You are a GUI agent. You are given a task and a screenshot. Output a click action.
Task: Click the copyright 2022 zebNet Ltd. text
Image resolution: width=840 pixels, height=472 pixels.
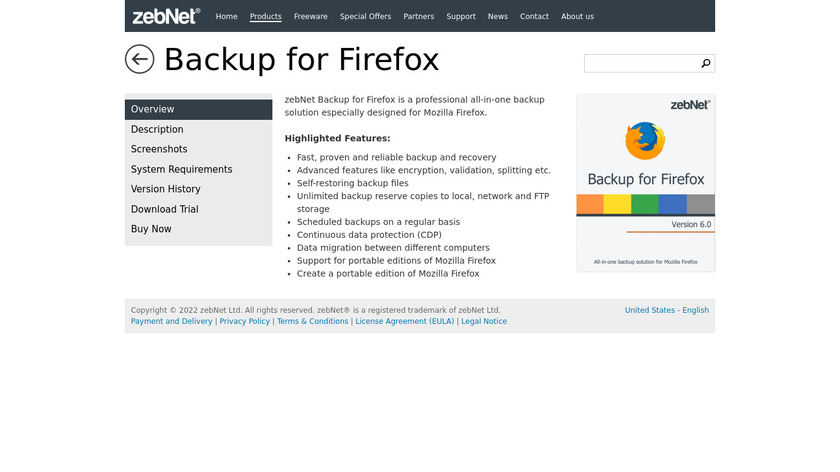pos(316,310)
